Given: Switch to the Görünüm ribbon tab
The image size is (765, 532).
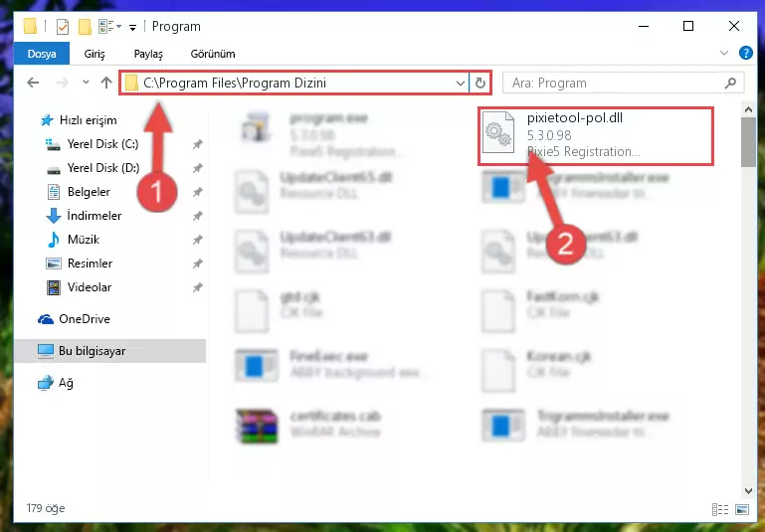Looking at the screenshot, I should 213,54.
